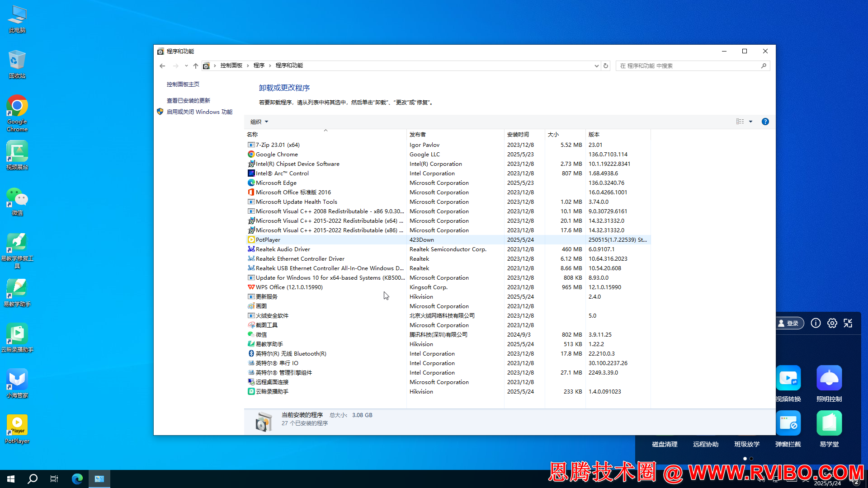Viewport: 868px width, 488px height.
Task: Expand the 组织 dropdown menu
Action: tap(259, 122)
